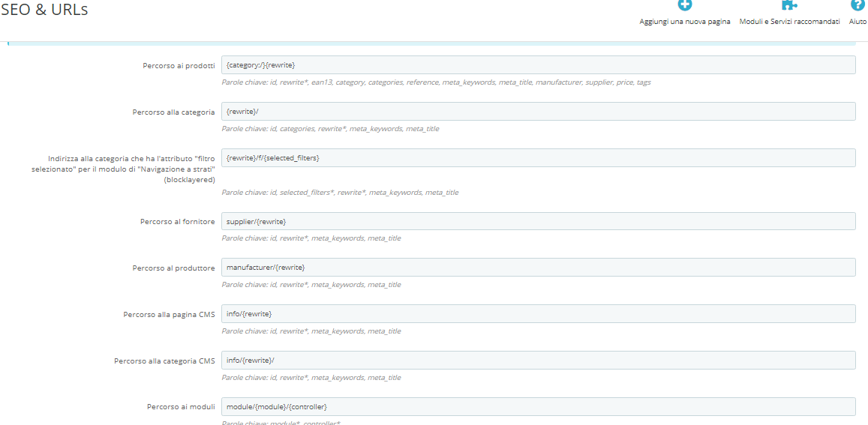The width and height of the screenshot is (868, 425).
Task: Click the 'Percorso alla categoria' label
Action: point(173,112)
